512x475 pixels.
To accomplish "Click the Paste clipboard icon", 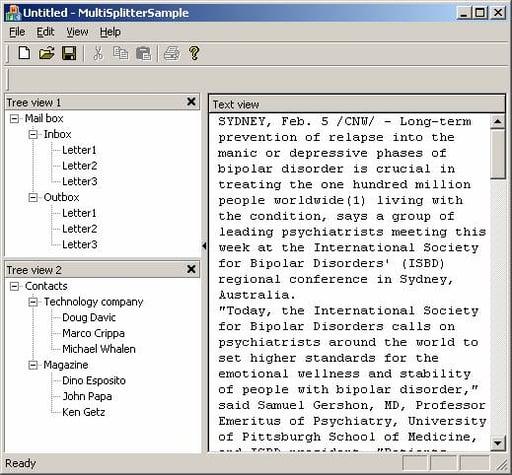I will tap(143, 53).
